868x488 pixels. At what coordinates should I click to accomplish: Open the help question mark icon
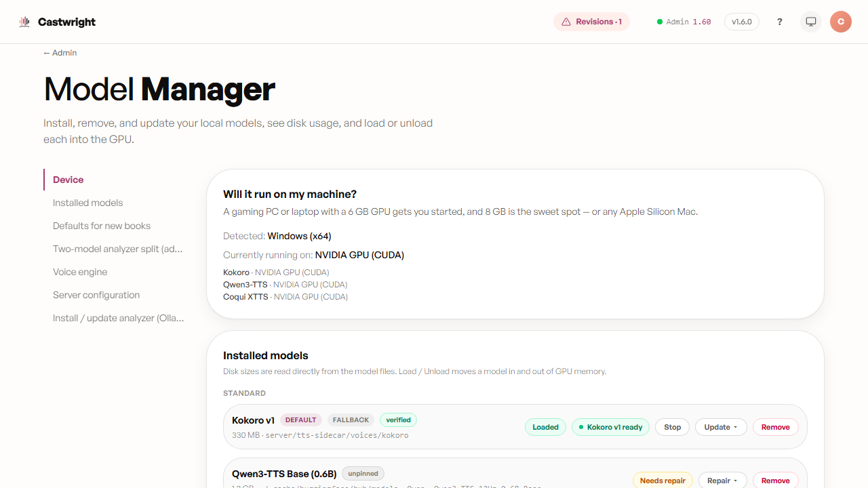pos(780,22)
